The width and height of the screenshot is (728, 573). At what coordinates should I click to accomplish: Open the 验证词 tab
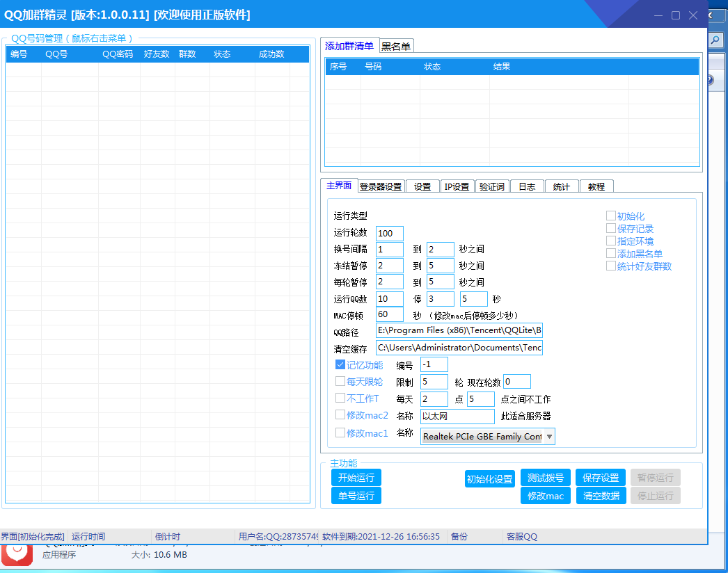click(492, 186)
